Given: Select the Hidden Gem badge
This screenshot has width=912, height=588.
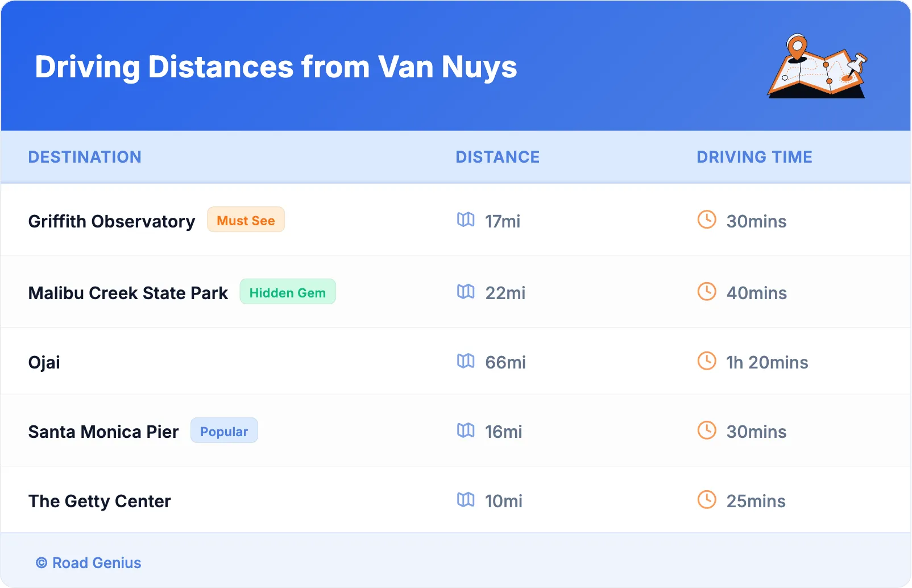Looking at the screenshot, I should tap(288, 292).
